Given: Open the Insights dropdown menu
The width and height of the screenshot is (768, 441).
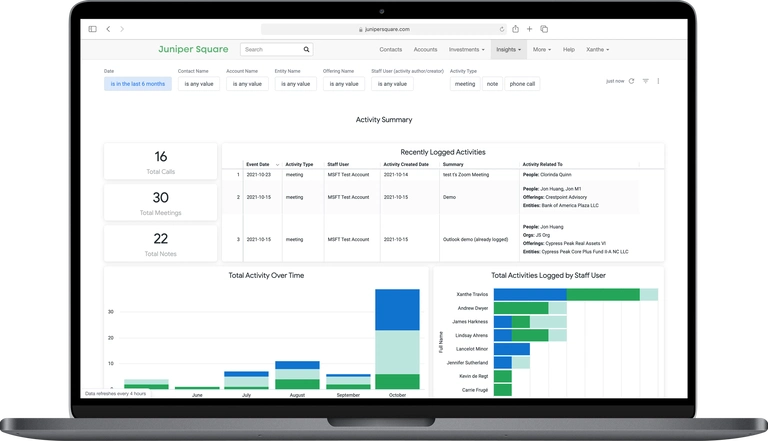Looking at the screenshot, I should click(508, 49).
